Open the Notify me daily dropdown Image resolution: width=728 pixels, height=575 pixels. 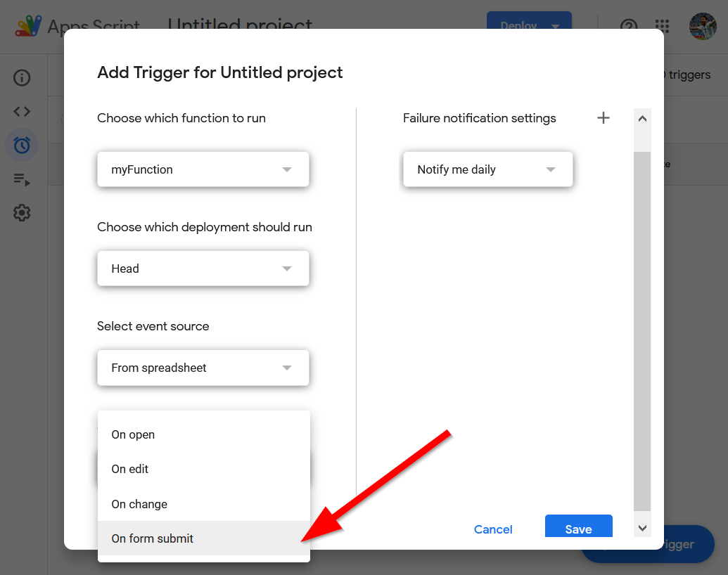point(487,169)
